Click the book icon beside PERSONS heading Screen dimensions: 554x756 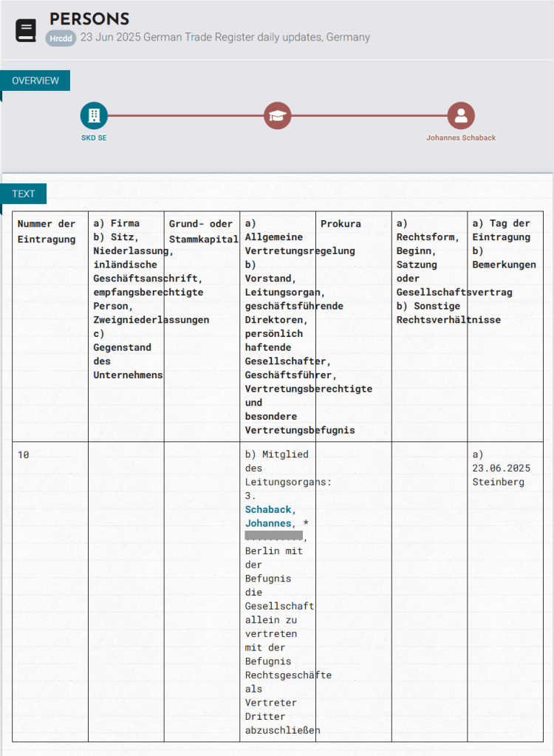tap(26, 30)
